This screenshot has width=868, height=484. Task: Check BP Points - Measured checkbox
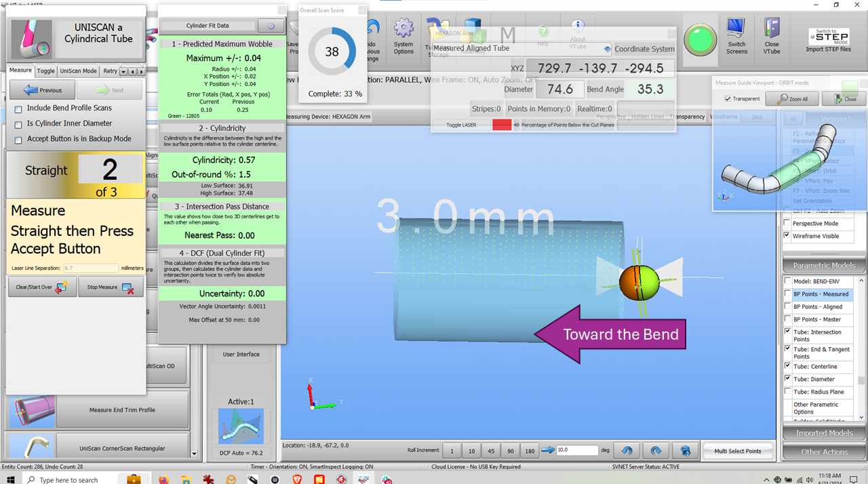(787, 294)
